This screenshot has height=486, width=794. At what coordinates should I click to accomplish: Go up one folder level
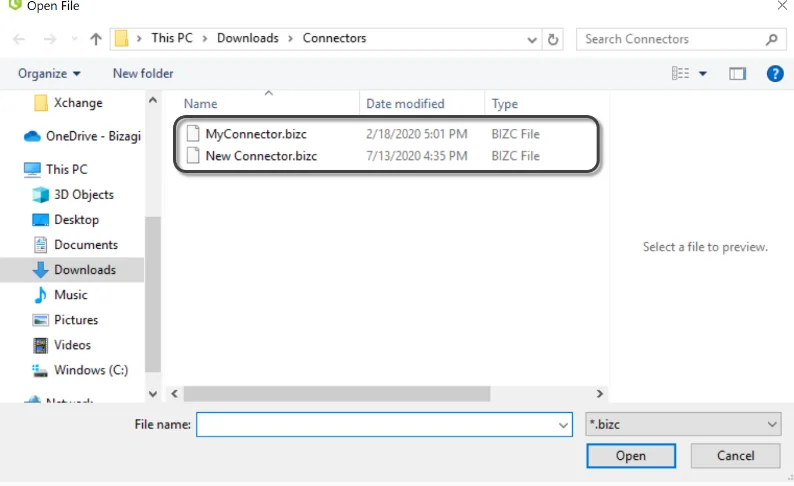pyautogui.click(x=96, y=39)
